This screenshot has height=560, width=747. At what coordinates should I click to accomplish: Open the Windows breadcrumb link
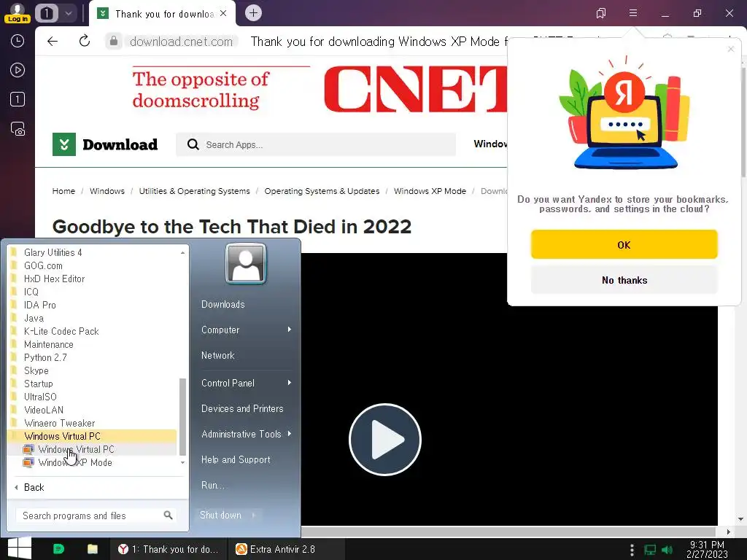(x=107, y=191)
